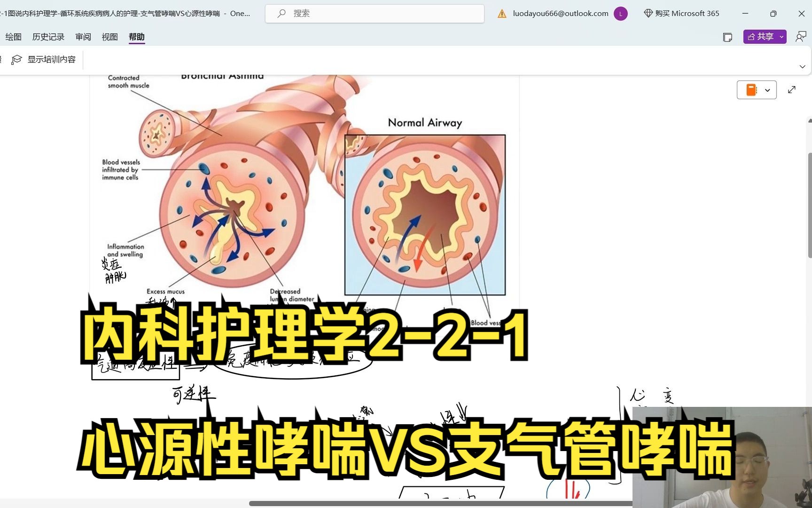Viewport: 812px width, 508px height.
Task: Switch to the 审阅 (Review) tab
Action: (x=83, y=37)
